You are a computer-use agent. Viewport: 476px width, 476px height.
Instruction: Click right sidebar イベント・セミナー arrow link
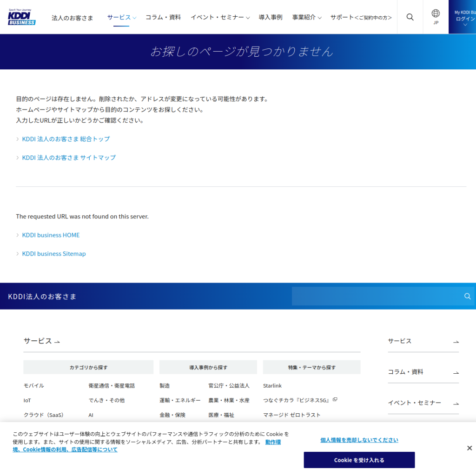click(423, 403)
